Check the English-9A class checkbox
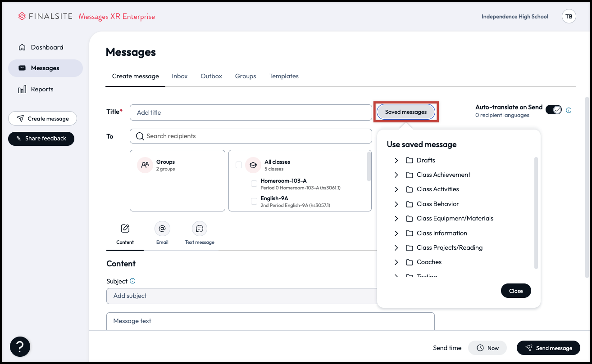The height and width of the screenshot is (364, 592). [254, 201]
